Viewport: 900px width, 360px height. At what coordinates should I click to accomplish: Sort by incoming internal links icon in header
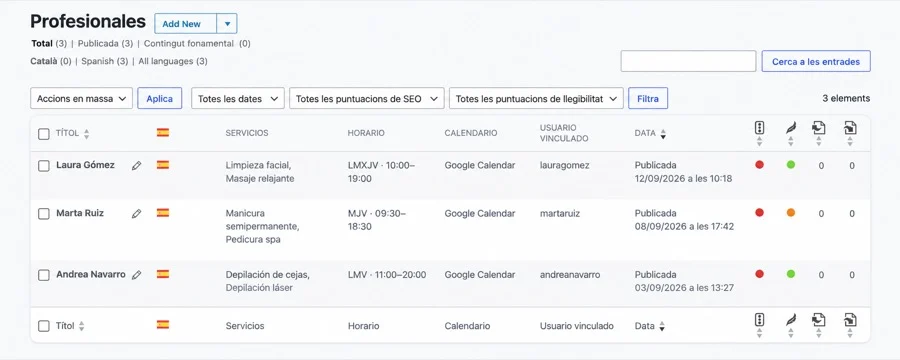850,128
